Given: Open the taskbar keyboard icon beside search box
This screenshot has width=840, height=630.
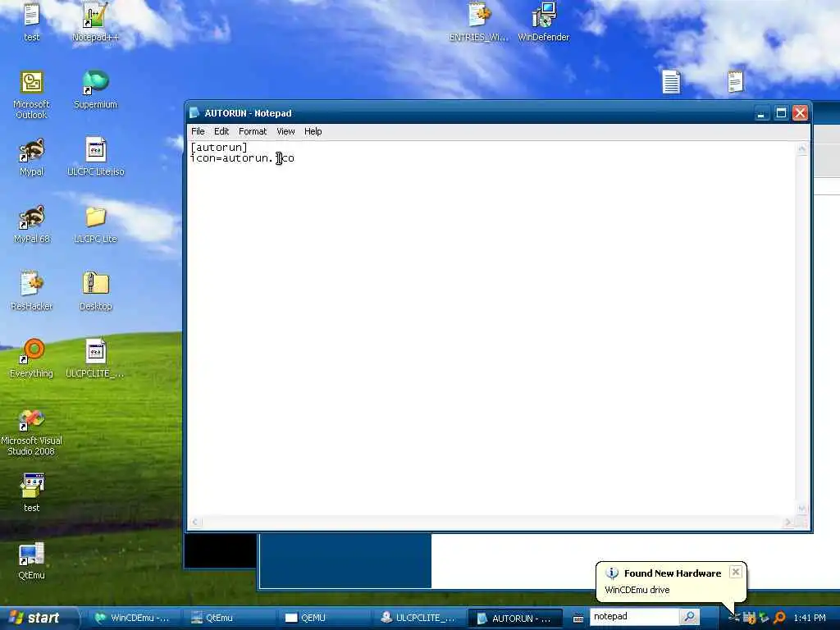Looking at the screenshot, I should [x=578, y=619].
